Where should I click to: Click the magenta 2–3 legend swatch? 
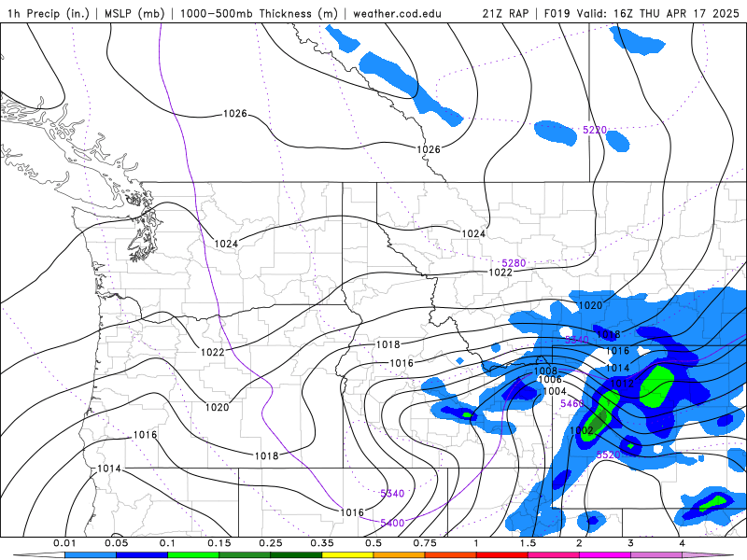[605, 555]
